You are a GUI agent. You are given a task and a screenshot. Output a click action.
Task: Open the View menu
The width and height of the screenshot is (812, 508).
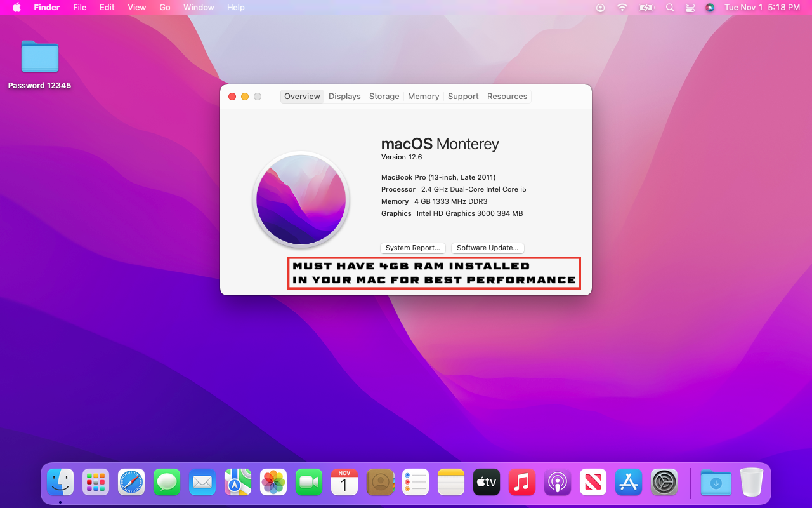(x=137, y=8)
